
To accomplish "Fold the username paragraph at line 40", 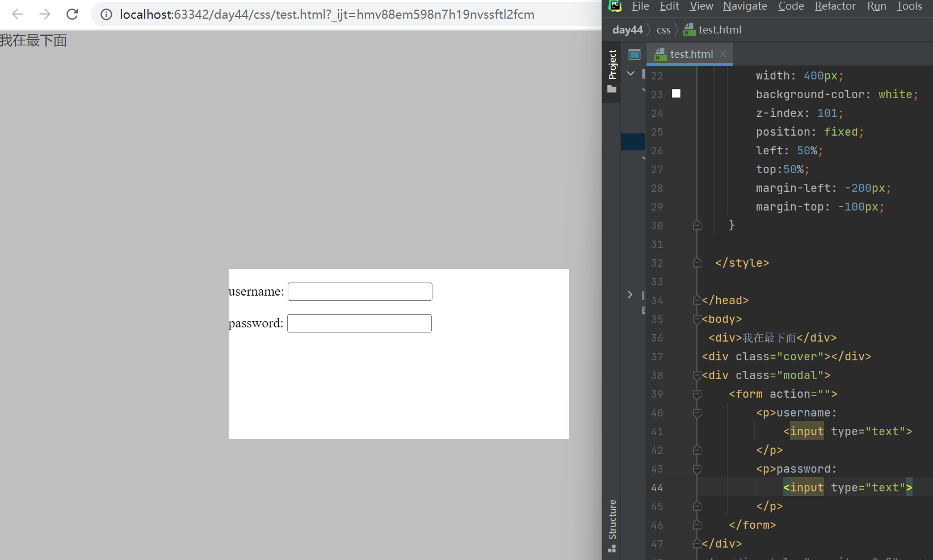I will [x=697, y=412].
